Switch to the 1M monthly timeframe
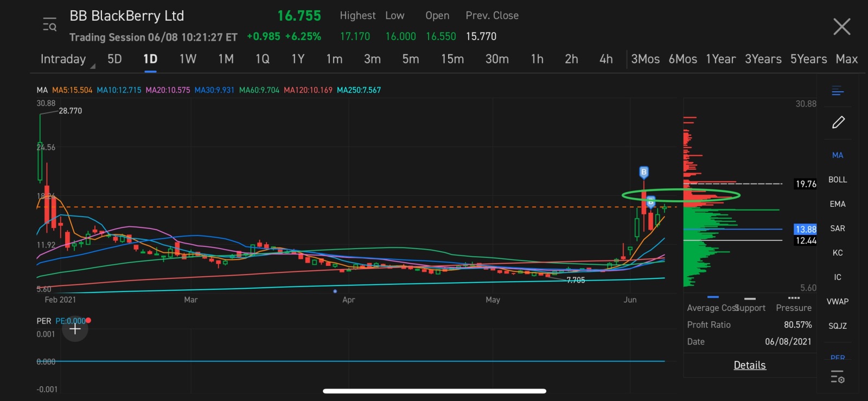 pos(226,59)
